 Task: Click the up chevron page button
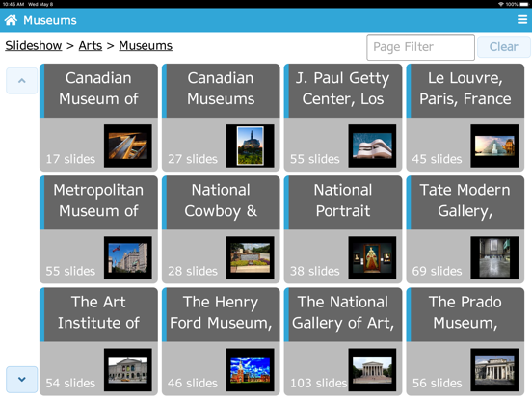[22, 81]
